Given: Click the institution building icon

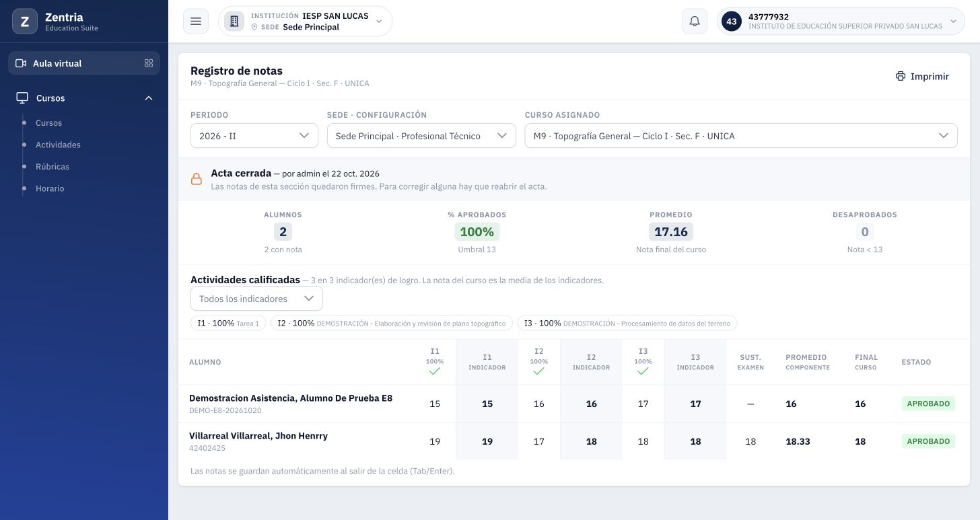Looking at the screenshot, I should (x=234, y=22).
